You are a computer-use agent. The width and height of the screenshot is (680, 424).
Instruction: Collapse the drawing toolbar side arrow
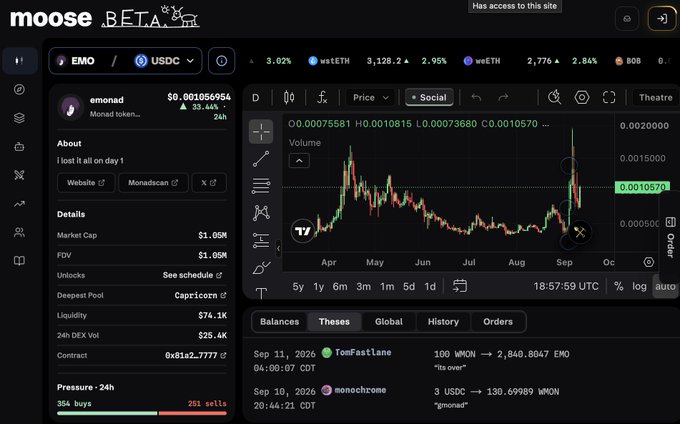click(x=278, y=248)
